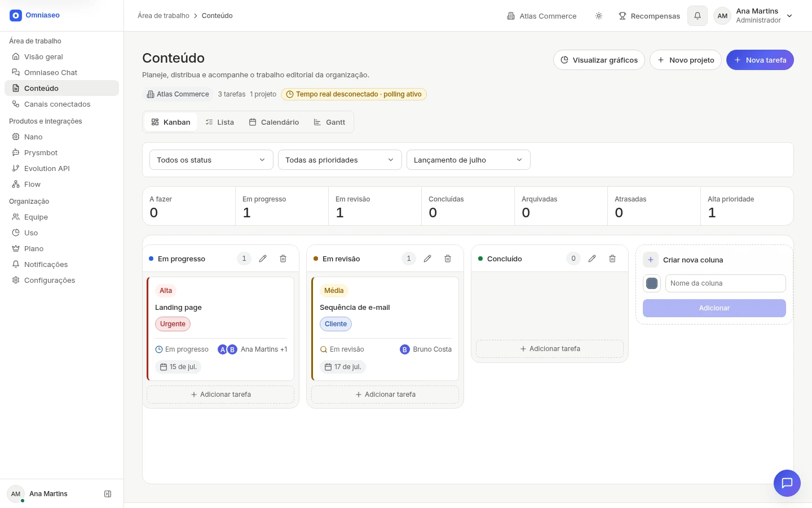This screenshot has height=508, width=812.
Task: Open the Lançamento de julho project dropdown
Action: (x=469, y=160)
